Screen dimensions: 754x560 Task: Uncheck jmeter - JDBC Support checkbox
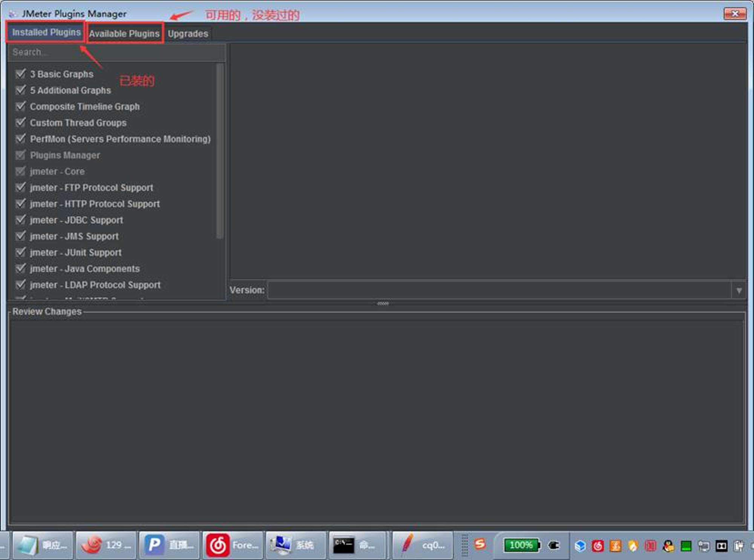coord(21,220)
